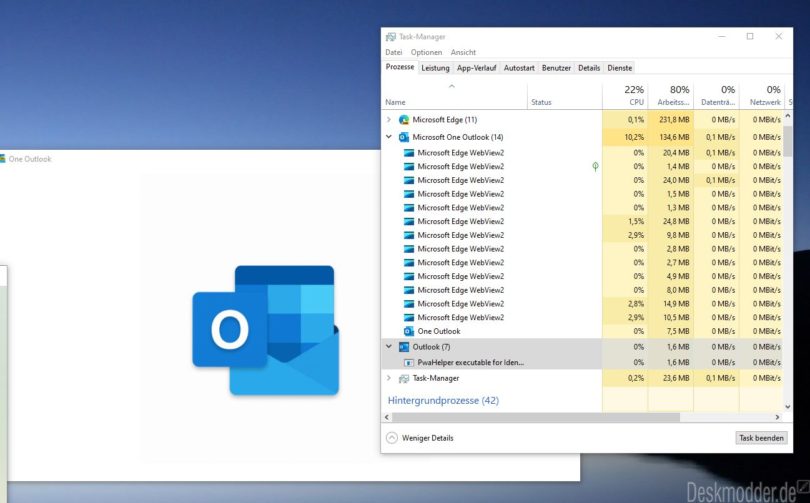Image resolution: width=810 pixels, height=503 pixels.
Task: Click the PwaHelper executable icon
Action: pos(409,363)
